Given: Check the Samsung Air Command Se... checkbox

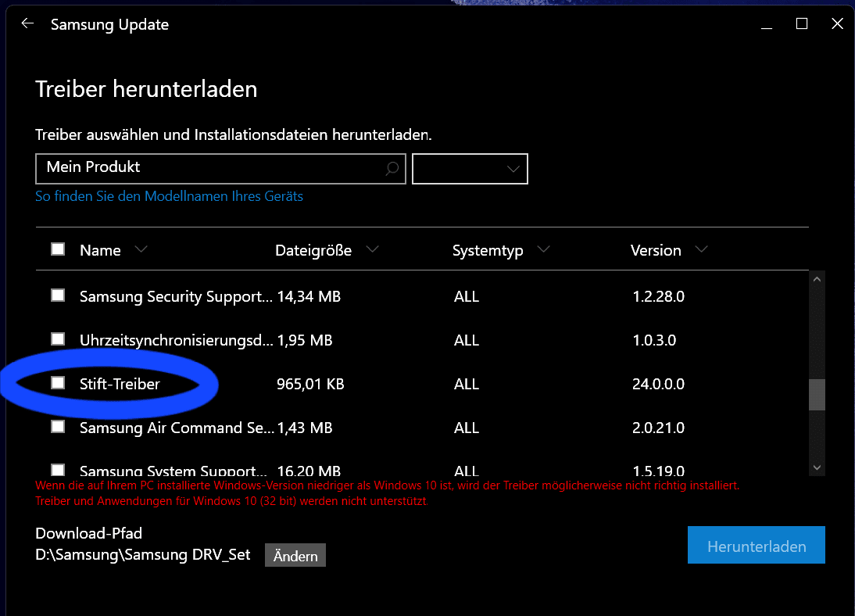Looking at the screenshot, I should [x=58, y=426].
